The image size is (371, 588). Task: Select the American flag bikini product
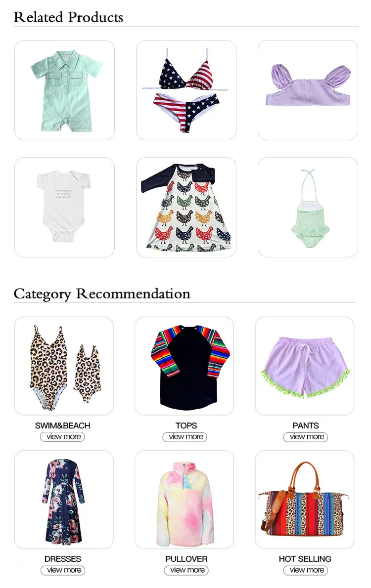[186, 90]
